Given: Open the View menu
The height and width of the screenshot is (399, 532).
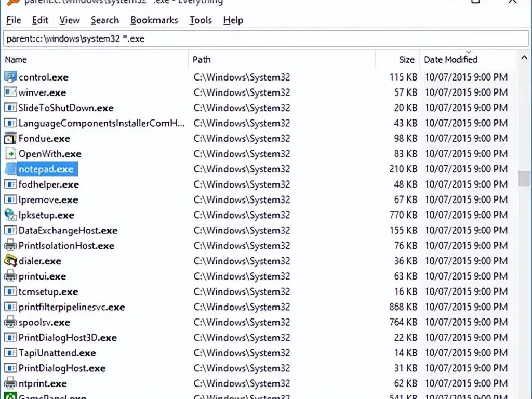Looking at the screenshot, I should (70, 20).
